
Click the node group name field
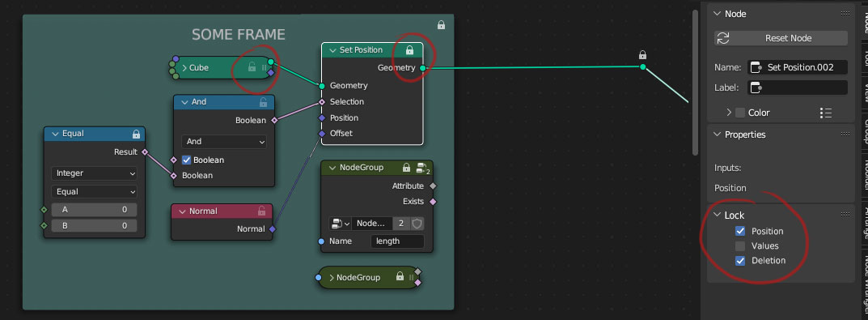[372, 224]
